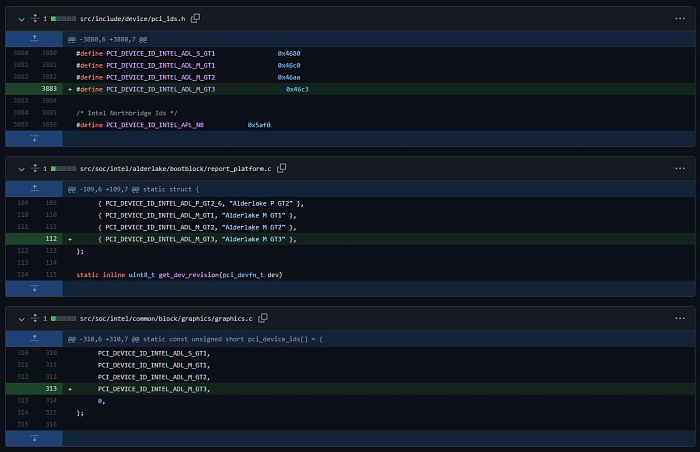Expand lines above hunk -109,6 in report_platform.c

click(34, 188)
